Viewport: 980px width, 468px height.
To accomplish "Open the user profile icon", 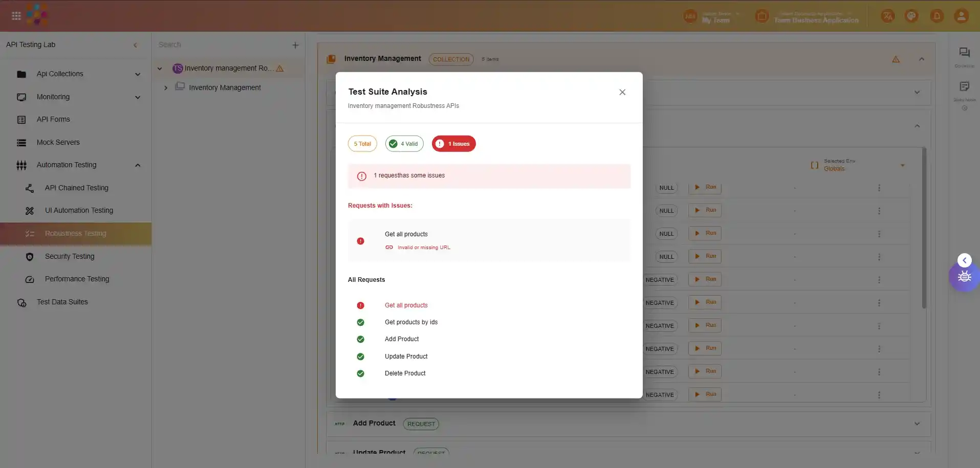I will (x=961, y=16).
